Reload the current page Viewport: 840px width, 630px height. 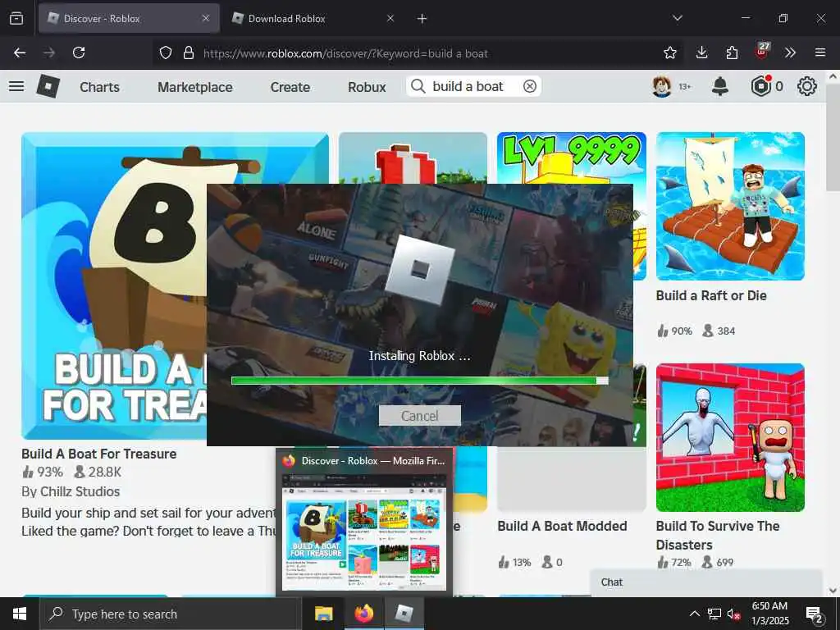79,52
